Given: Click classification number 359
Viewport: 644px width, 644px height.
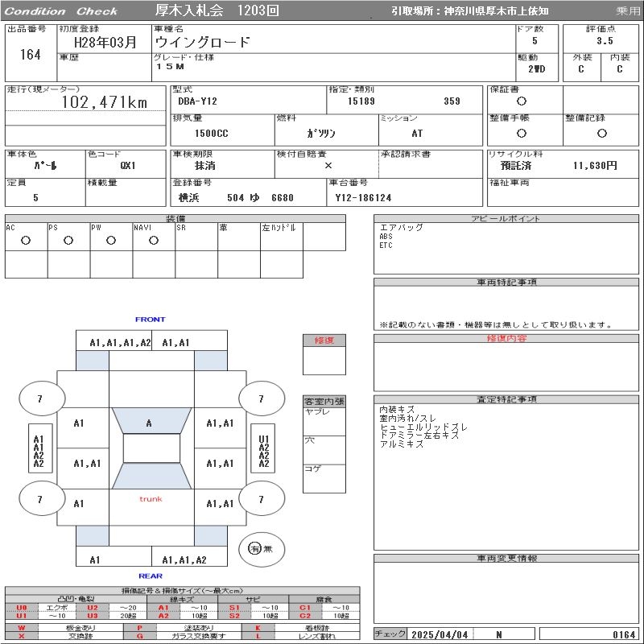Looking at the screenshot, I should click(x=452, y=101).
